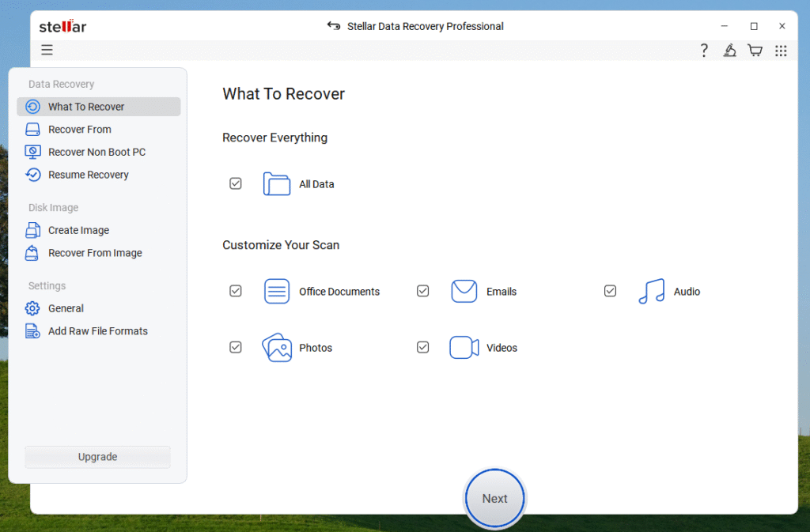Click the microscope tools icon
Screen dimensions: 810x532
tap(729, 51)
